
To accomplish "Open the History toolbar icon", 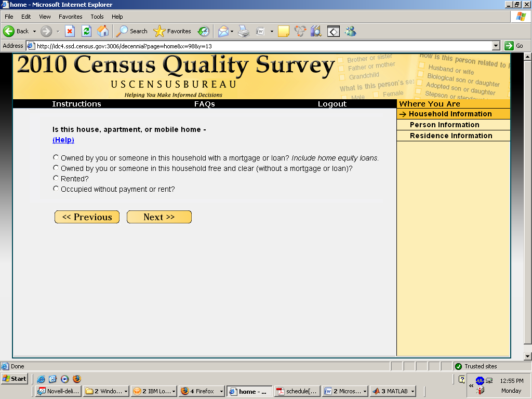I will click(x=203, y=31).
